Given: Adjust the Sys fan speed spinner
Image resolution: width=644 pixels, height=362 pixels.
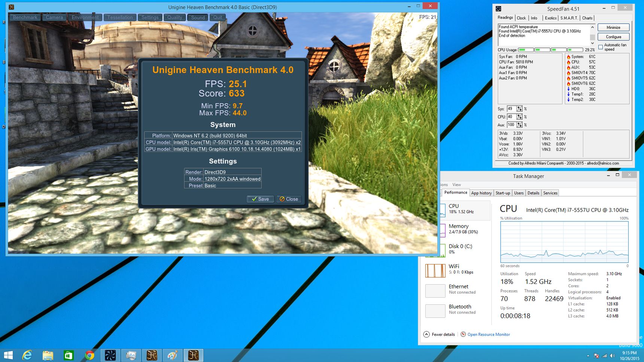Looking at the screenshot, I should coord(520,109).
